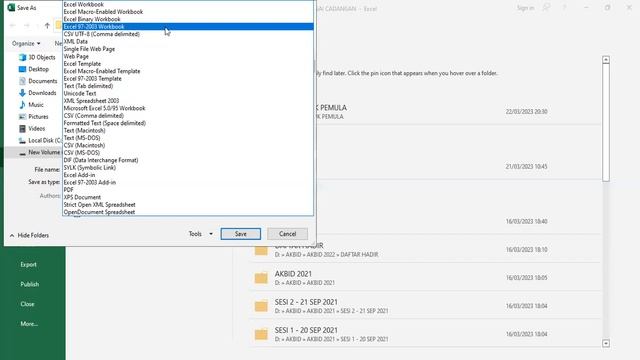Image resolution: width=640 pixels, height=360 pixels.
Task: Select New Volume drive in navigation pane
Action: coord(40,152)
